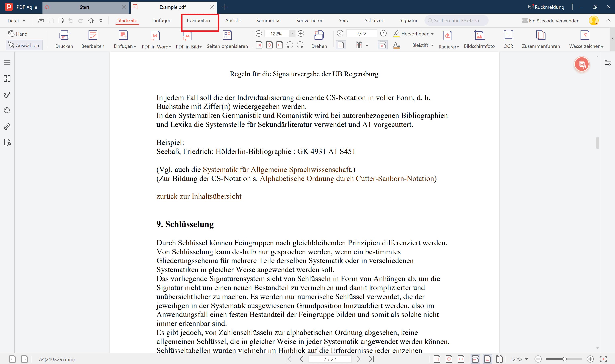This screenshot has width=615, height=364.
Task: Zoom out with the ribbon minus button
Action: click(259, 33)
